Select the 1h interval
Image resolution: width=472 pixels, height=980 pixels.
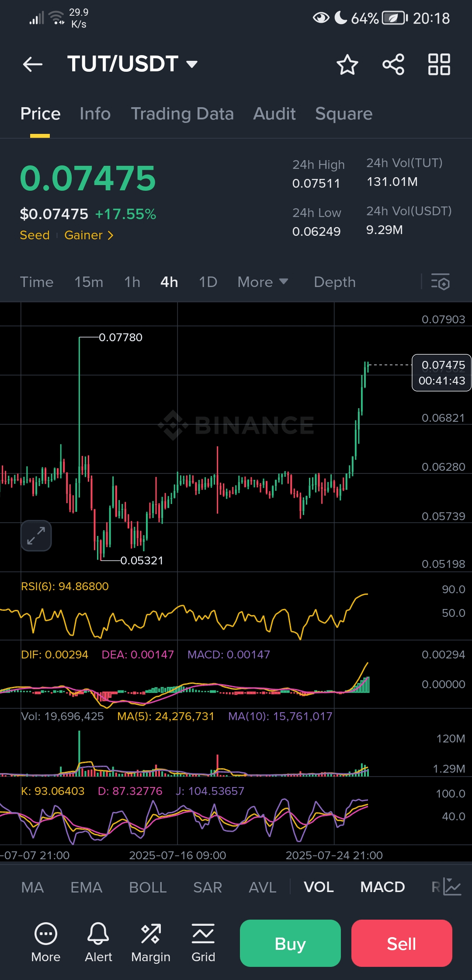tap(132, 282)
